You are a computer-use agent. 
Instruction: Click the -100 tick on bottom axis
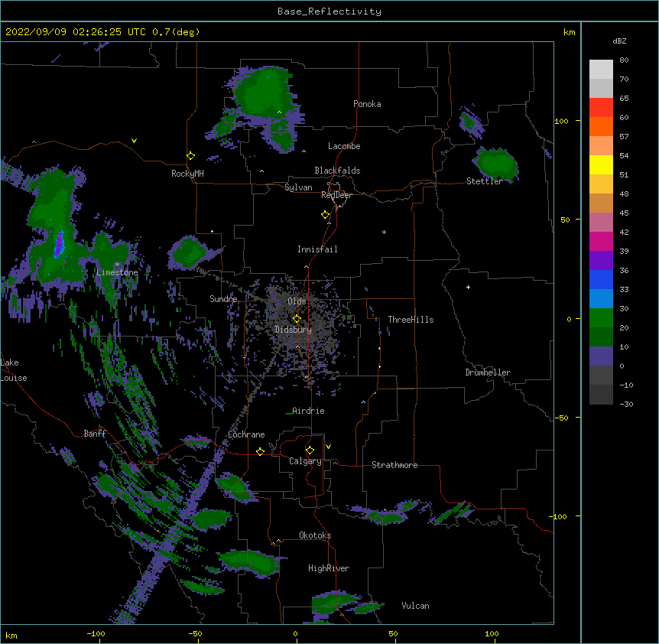pos(96,634)
